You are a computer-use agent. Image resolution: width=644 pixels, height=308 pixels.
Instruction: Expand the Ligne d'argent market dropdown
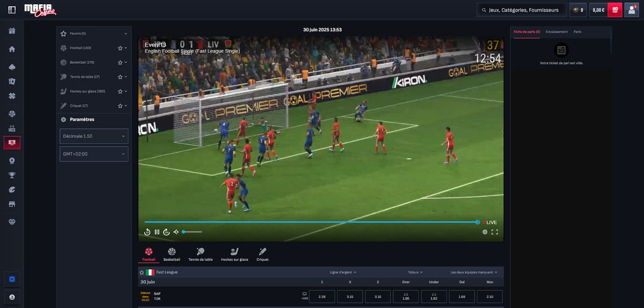(343, 272)
